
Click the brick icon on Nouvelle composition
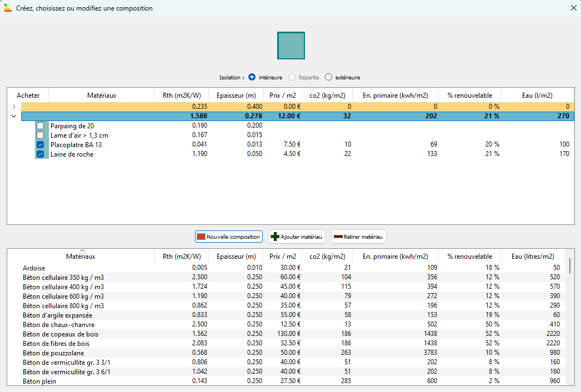click(201, 237)
